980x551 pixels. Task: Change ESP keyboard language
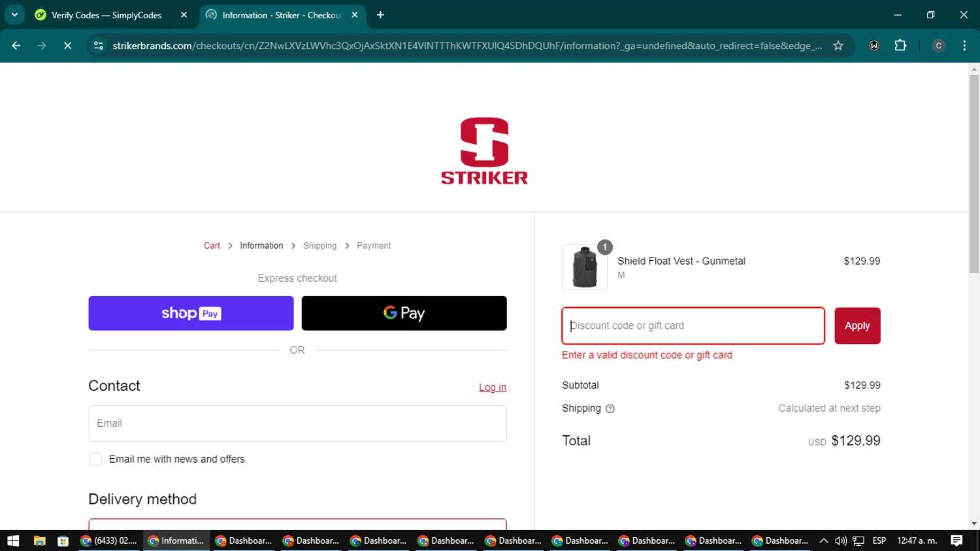879,541
